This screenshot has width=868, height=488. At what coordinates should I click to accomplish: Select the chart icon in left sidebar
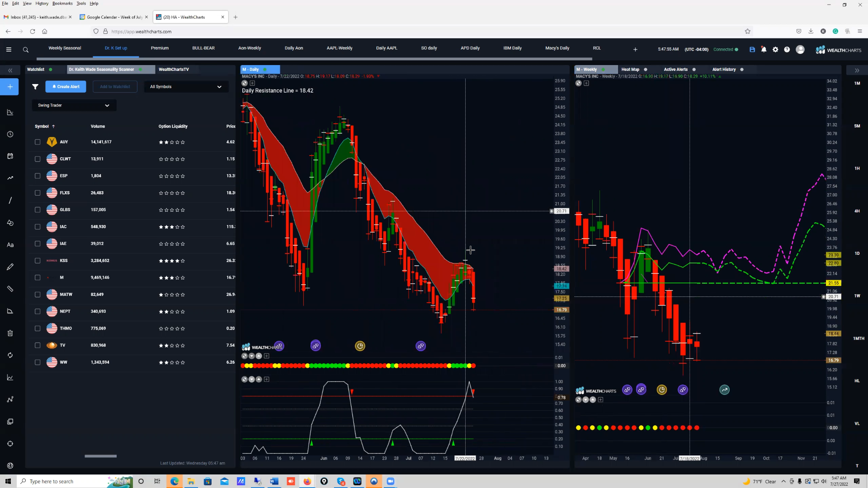click(x=10, y=113)
